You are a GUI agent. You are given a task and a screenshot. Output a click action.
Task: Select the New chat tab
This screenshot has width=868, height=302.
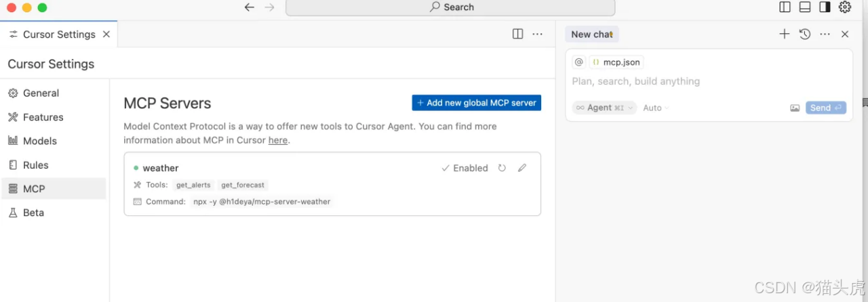[x=592, y=35]
